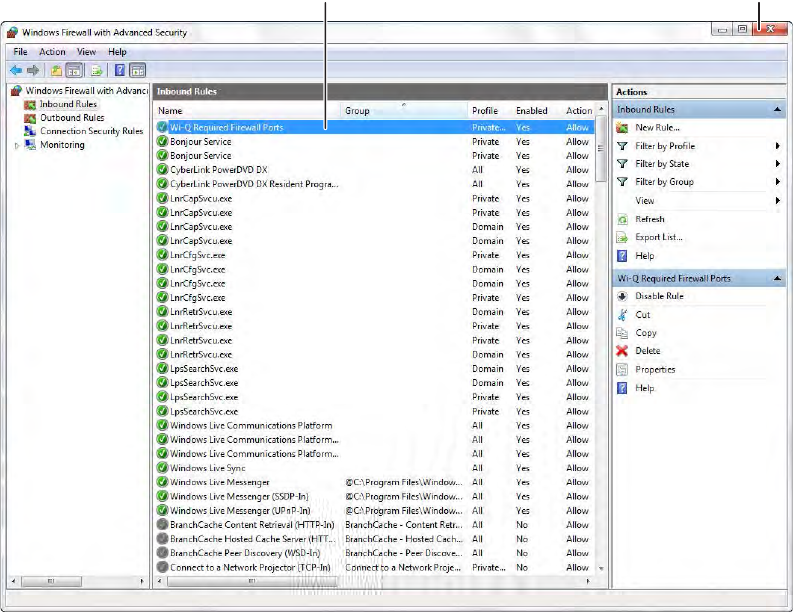
Task: Open the File menu
Action: pyautogui.click(x=20, y=52)
